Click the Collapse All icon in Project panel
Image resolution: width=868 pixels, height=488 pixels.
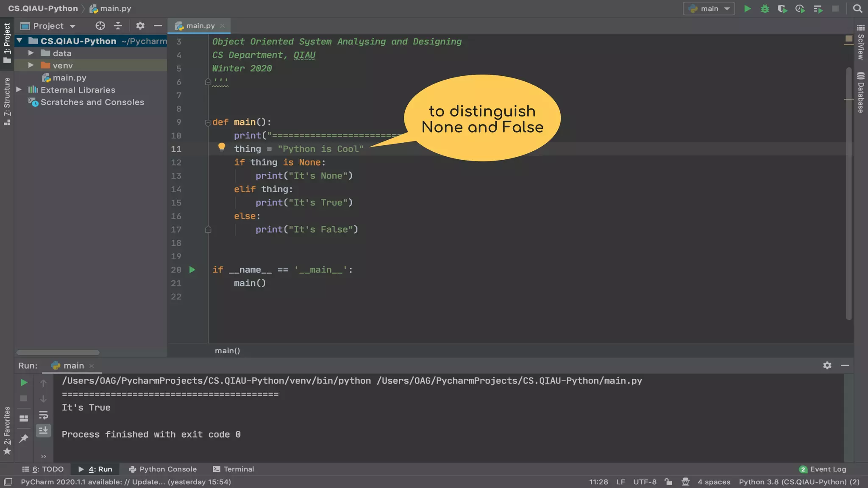tap(118, 26)
